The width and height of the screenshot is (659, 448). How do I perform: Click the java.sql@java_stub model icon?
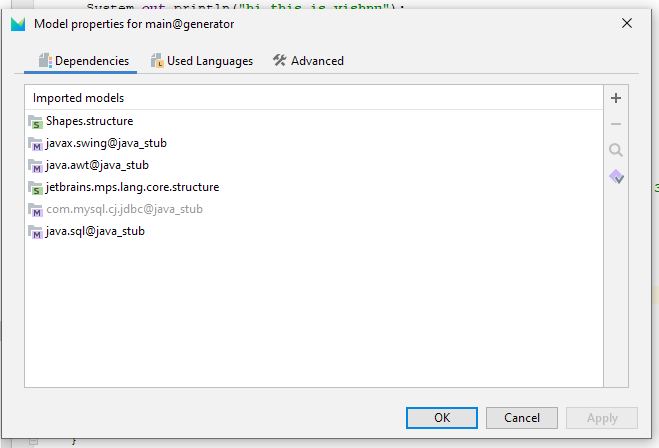[36, 231]
